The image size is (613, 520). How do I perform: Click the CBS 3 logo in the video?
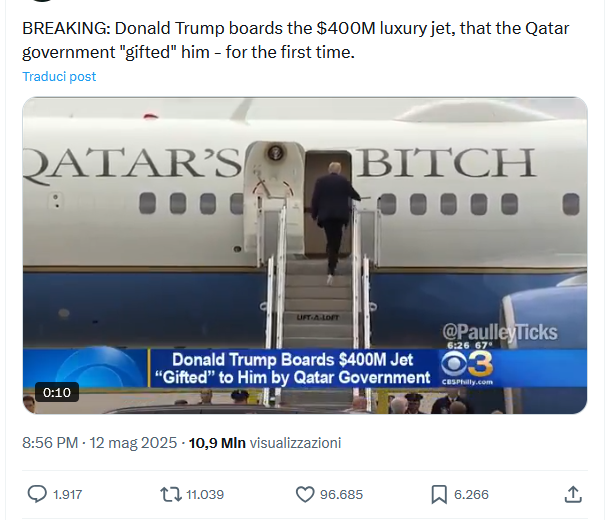click(x=466, y=366)
